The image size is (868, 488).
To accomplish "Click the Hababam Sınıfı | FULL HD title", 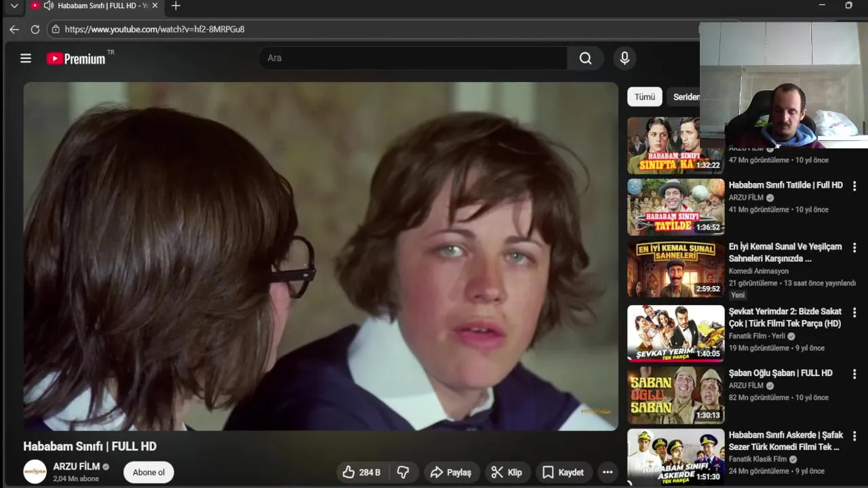I will tap(90, 446).
